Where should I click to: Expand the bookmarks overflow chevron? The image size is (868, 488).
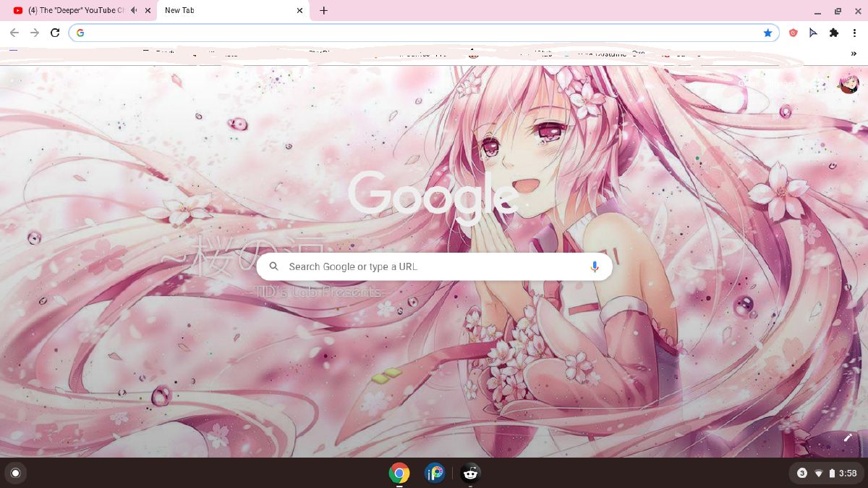pos(854,53)
